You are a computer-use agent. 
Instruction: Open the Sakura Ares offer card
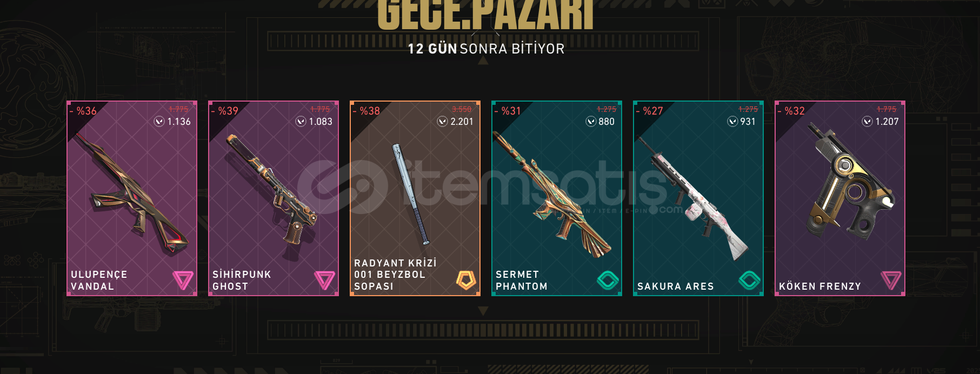(698, 198)
